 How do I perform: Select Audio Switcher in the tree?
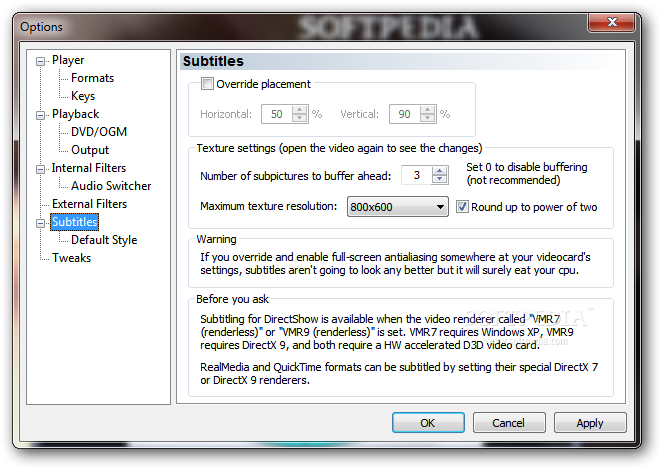click(111, 186)
